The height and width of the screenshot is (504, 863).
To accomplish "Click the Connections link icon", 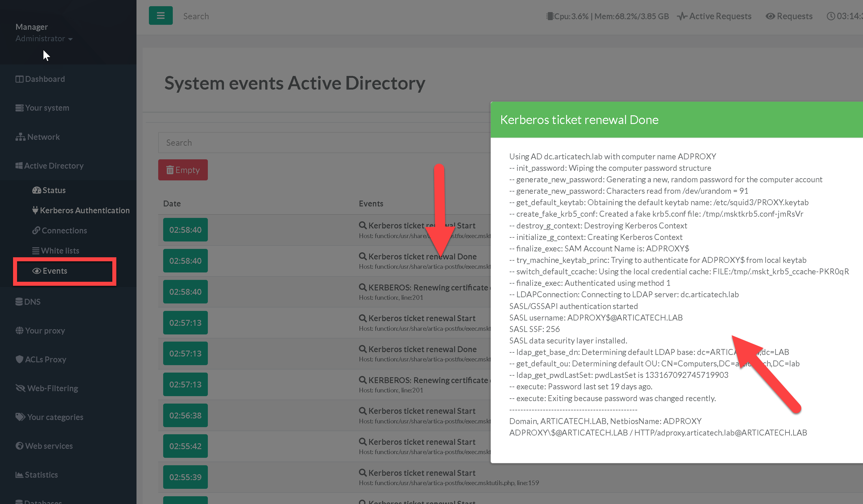I will coord(36,230).
